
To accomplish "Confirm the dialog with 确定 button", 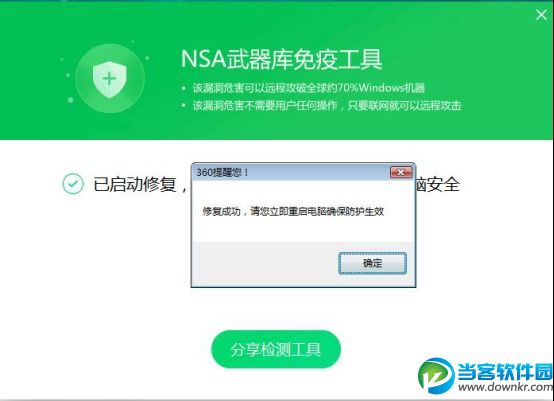I will point(372,263).
